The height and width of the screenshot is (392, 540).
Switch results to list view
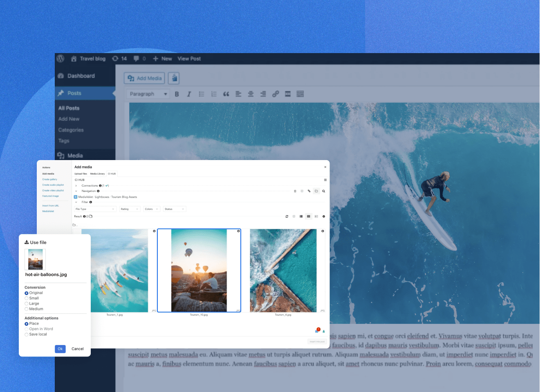click(x=301, y=216)
